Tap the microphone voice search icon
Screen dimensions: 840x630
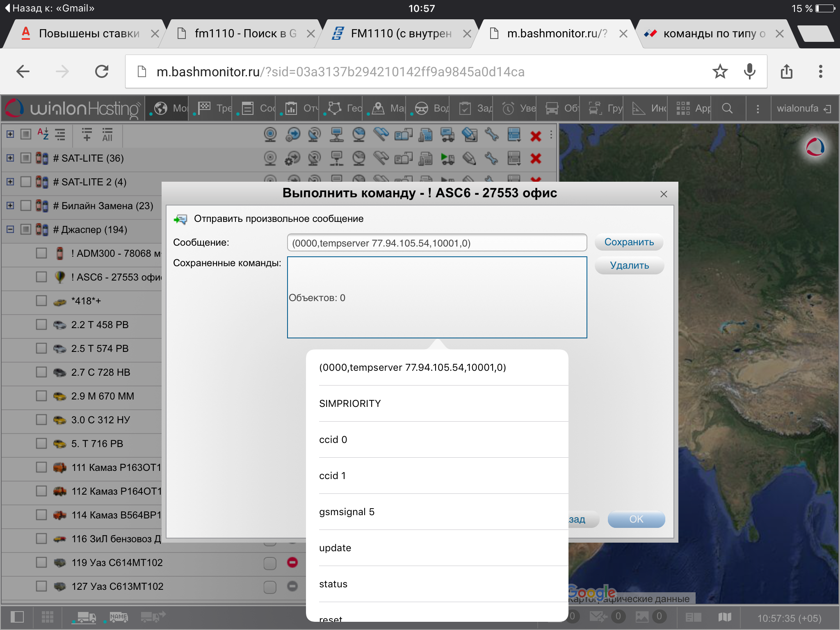[x=749, y=72]
